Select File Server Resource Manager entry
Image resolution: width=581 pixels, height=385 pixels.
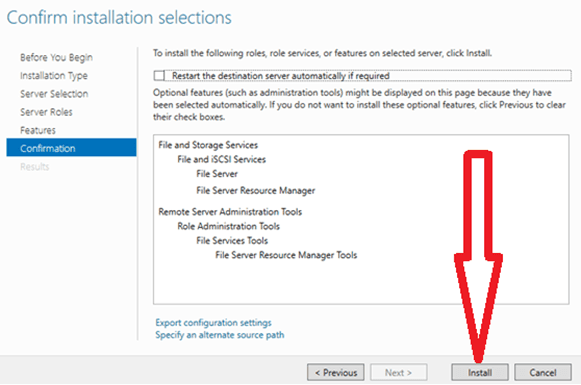[256, 190]
